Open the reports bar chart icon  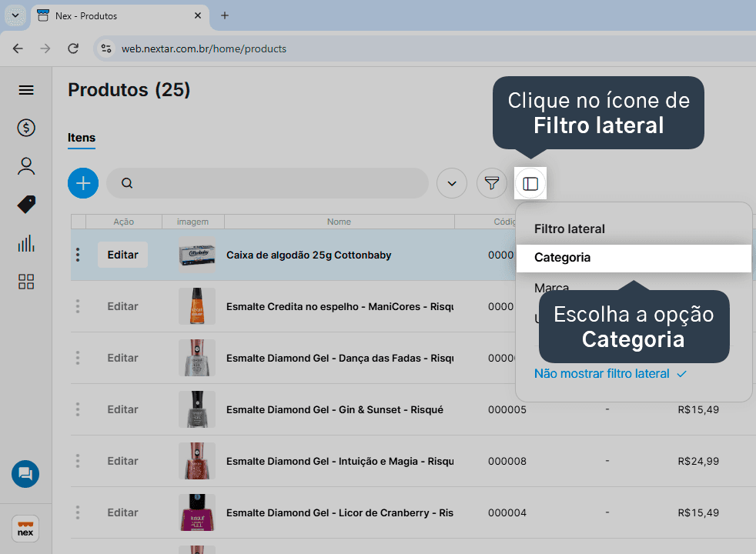click(x=26, y=243)
